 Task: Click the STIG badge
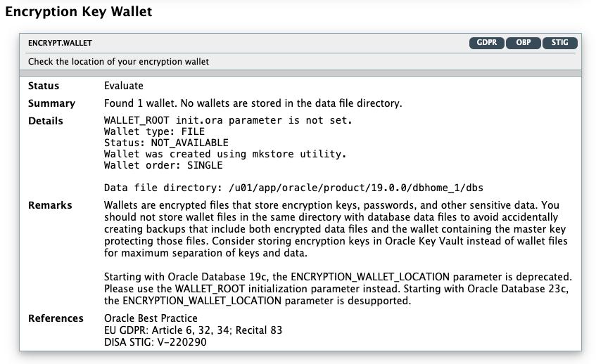tap(559, 43)
